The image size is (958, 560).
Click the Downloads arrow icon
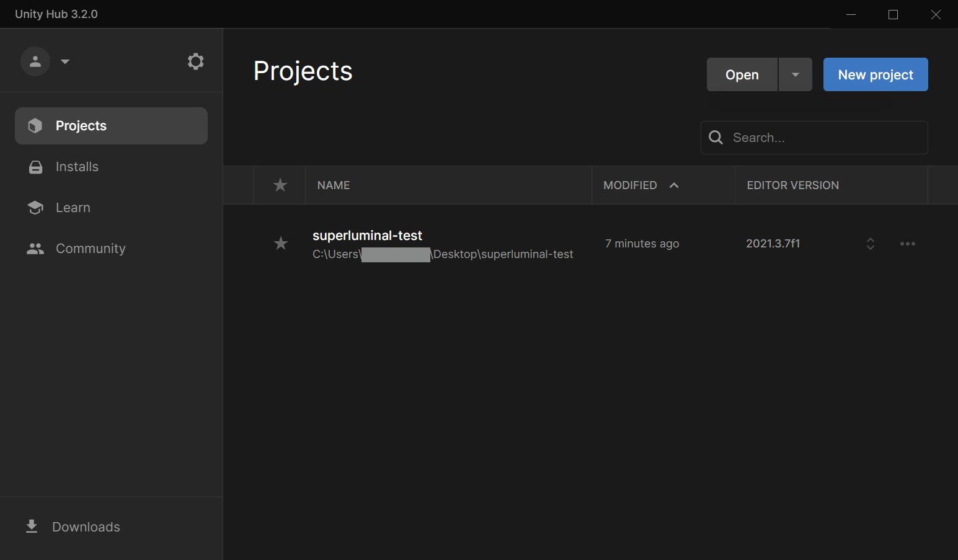[32, 527]
